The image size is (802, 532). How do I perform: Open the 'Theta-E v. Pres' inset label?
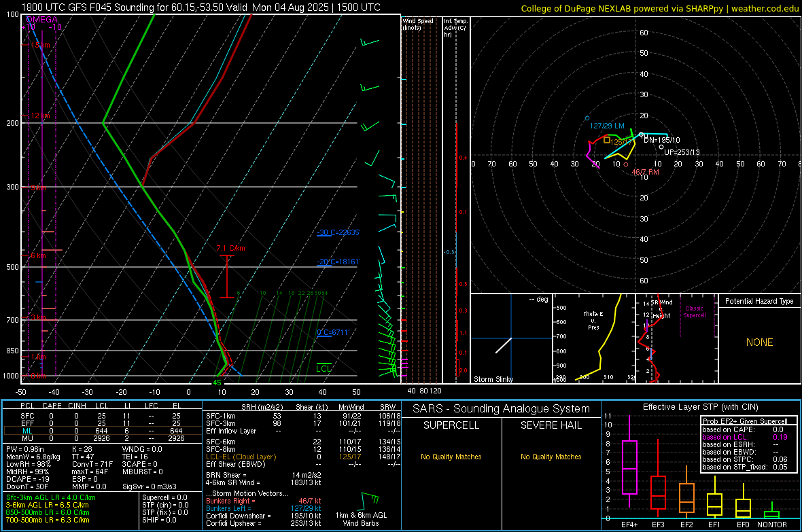tap(593, 321)
